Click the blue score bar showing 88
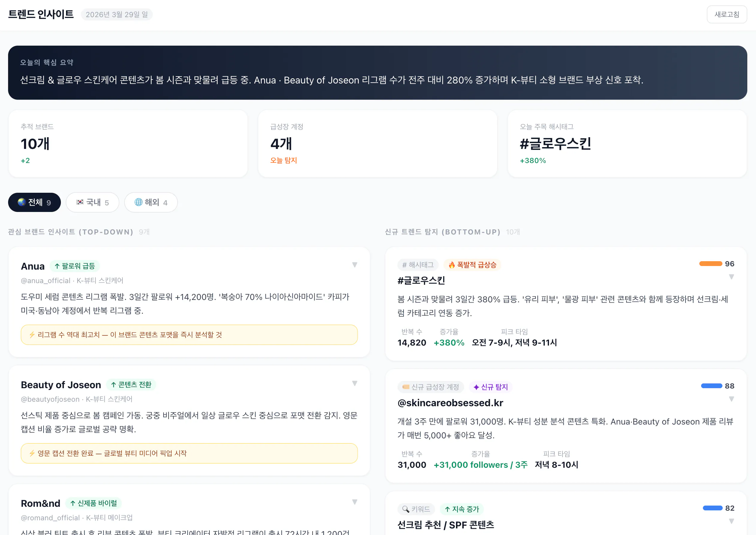 [712, 386]
